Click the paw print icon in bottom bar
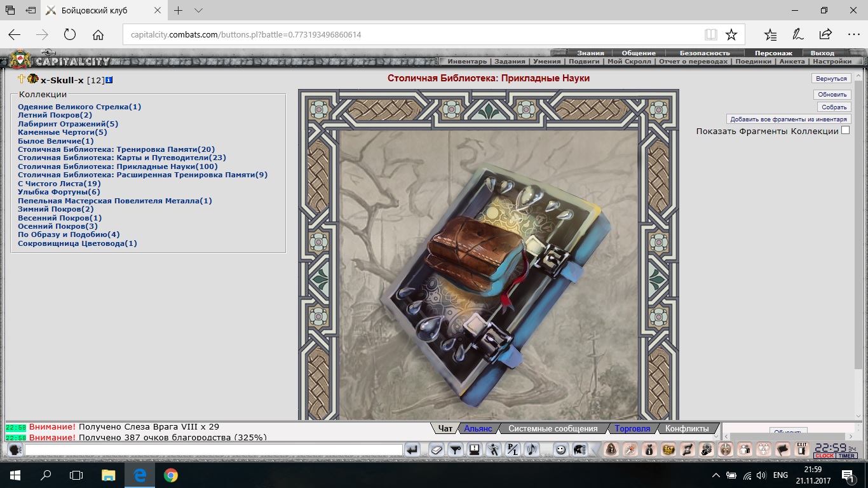 coord(763,450)
